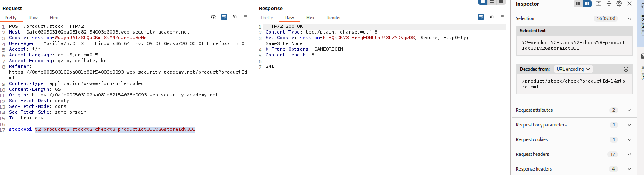Collapse all Inspector sections icon
The height and width of the screenshot is (175, 644).
[609, 4]
